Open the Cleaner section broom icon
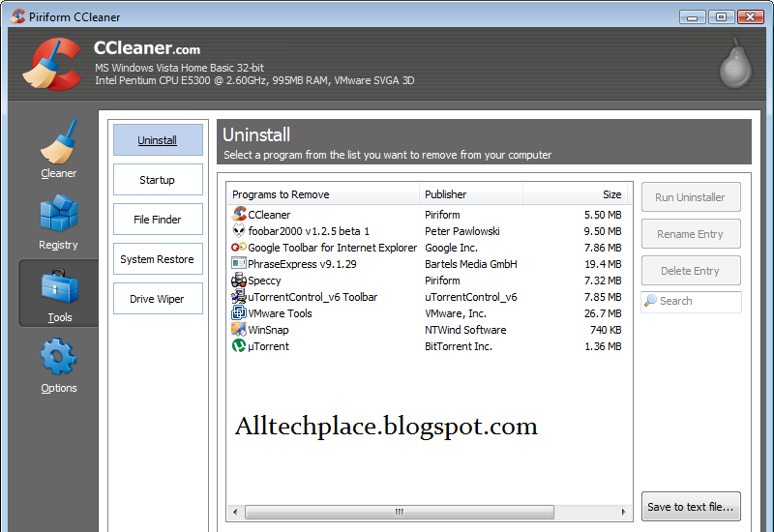Viewport: 774px width, 532px height. pyautogui.click(x=59, y=141)
